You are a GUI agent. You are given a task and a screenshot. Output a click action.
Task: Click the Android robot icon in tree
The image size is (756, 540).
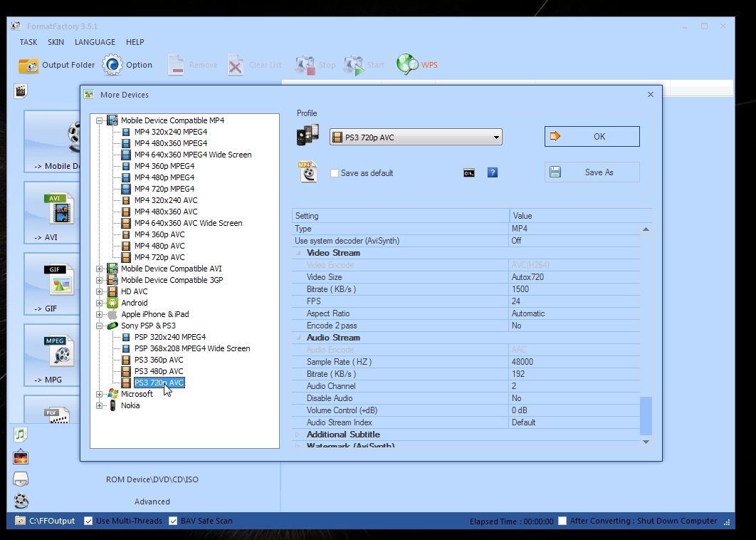point(112,303)
